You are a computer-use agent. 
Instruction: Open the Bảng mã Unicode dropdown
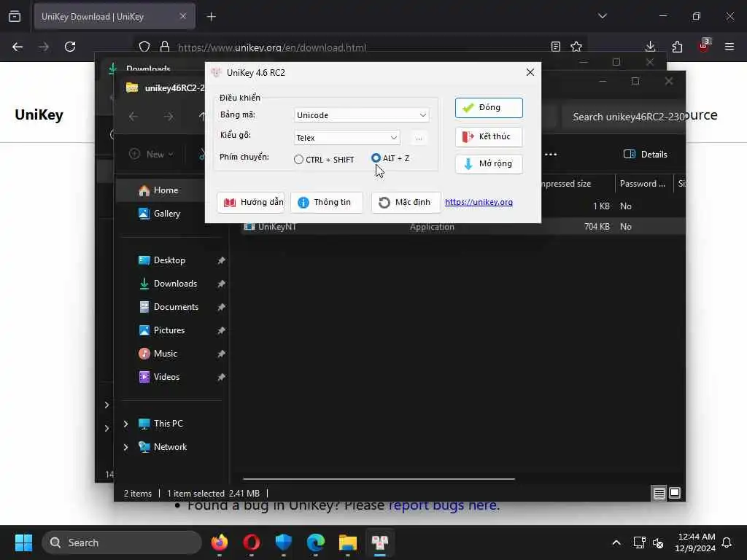tap(361, 114)
